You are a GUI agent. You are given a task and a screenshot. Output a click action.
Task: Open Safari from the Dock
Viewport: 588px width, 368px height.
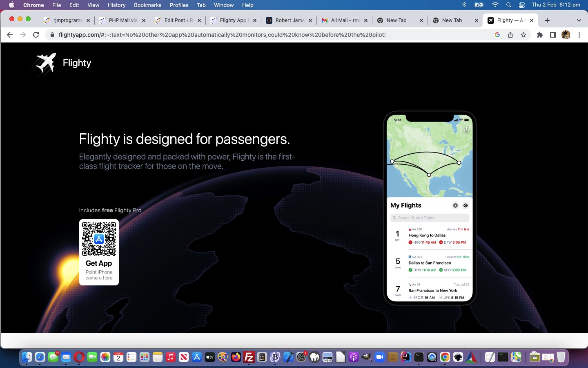[x=40, y=357]
